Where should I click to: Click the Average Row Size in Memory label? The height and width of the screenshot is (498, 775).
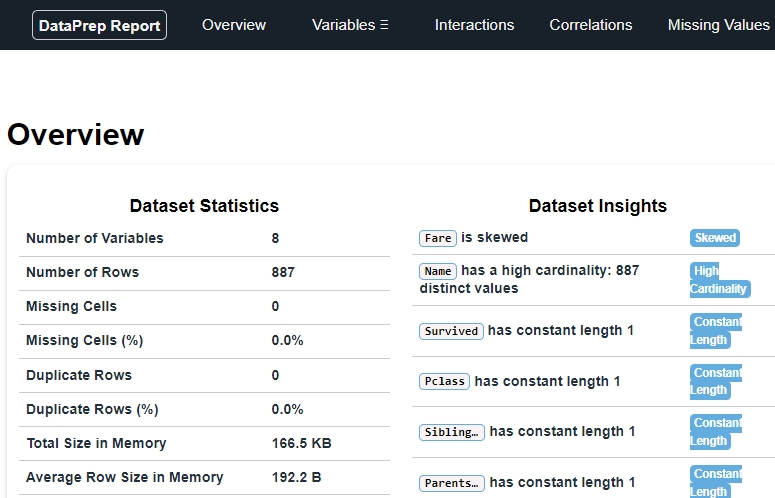125,477
